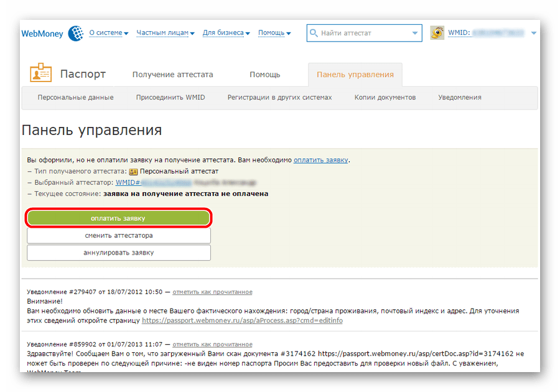This screenshot has width=560, height=392.
Task: Open 'Присоединить WMID' submenu item
Action: [170, 97]
